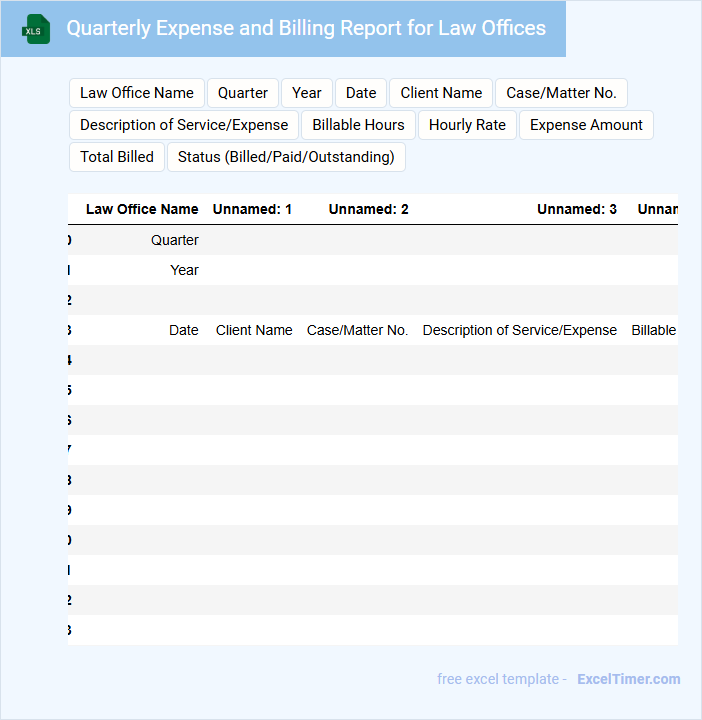This screenshot has width=702, height=720.
Task: Select the Hourly Rate tag
Action: pos(467,125)
